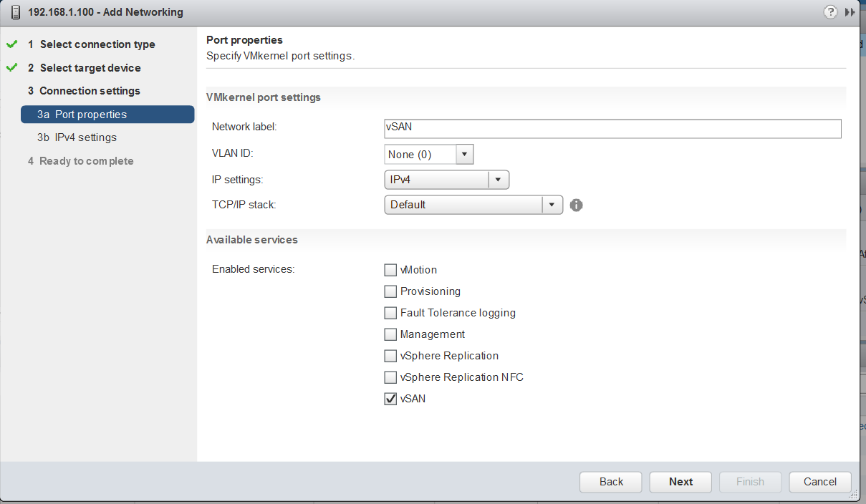The width and height of the screenshot is (866, 504).
Task: Click the Next button
Action: [680, 482]
